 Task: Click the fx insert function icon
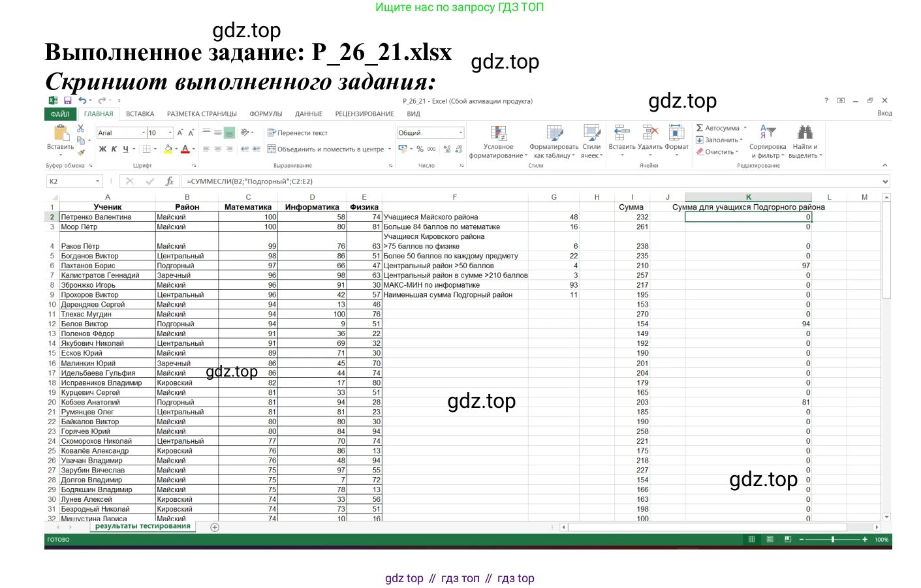click(170, 181)
